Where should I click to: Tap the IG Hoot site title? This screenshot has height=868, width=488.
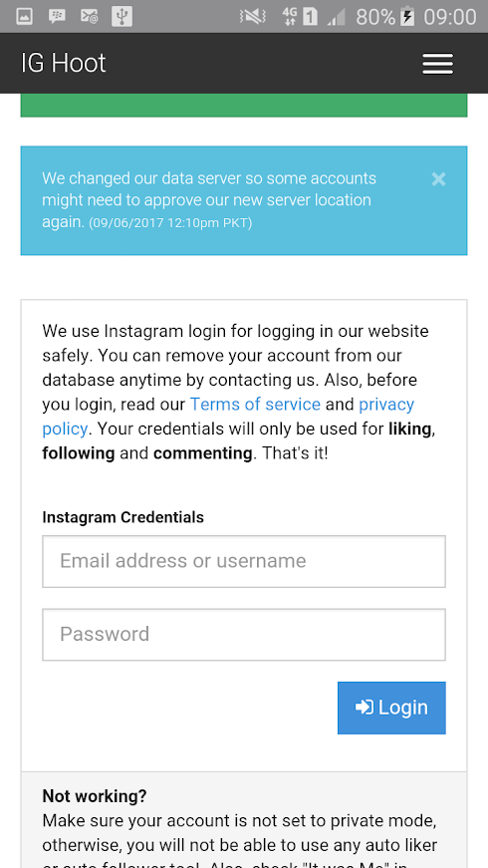coord(63,63)
